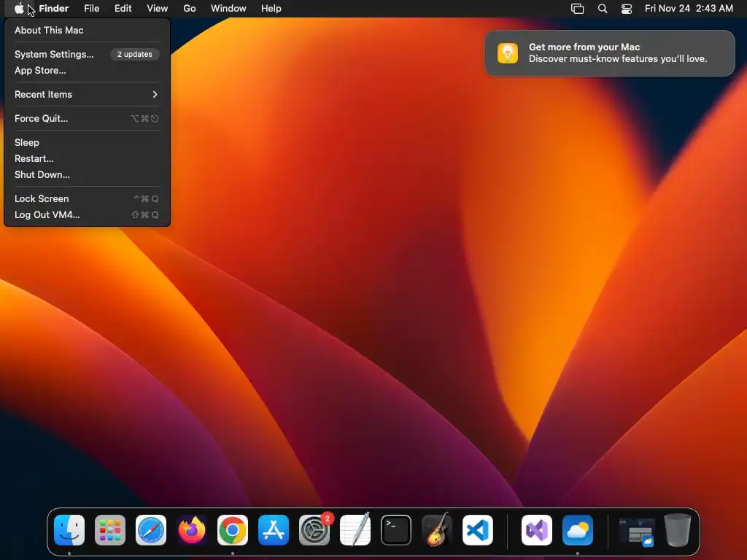Image resolution: width=747 pixels, height=560 pixels.
Task: Choose Force Quit… from the menu
Action: (x=87, y=119)
